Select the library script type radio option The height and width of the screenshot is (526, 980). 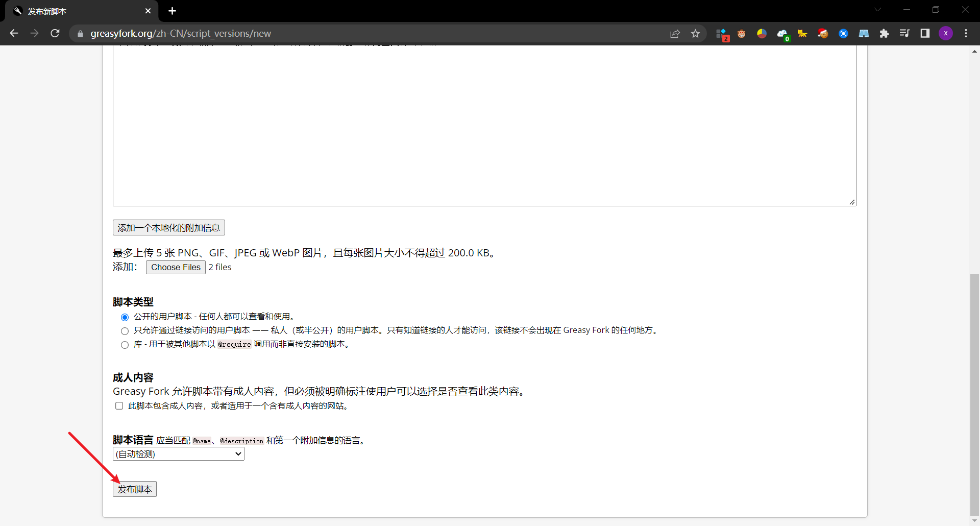[125, 345]
